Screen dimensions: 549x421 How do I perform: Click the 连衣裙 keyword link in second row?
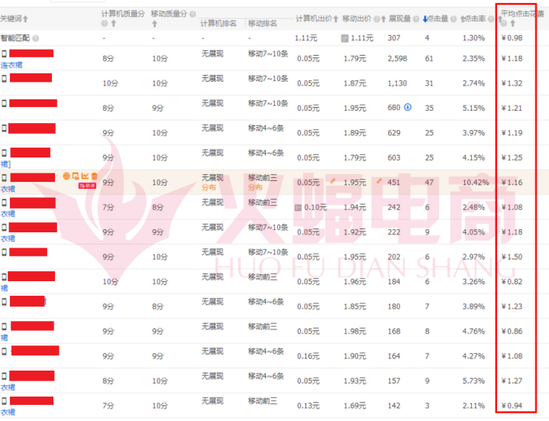pyautogui.click(x=12, y=65)
